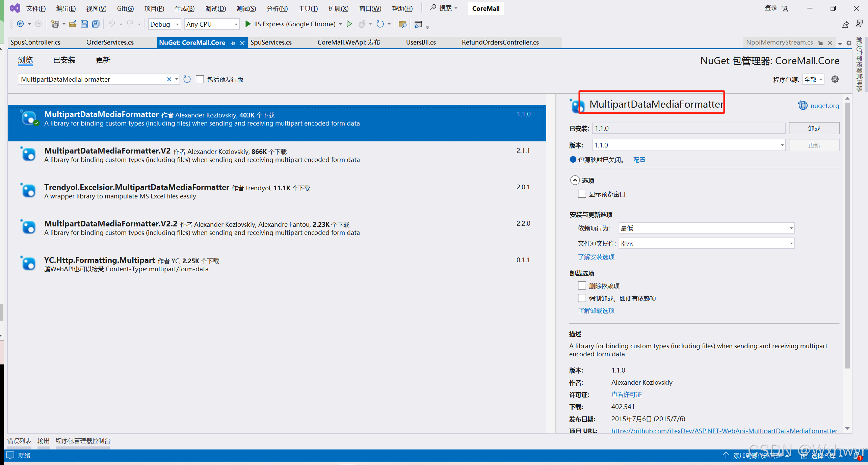This screenshot has height=465, width=868.
Task: Open the version 1.1.0 dropdown
Action: pyautogui.click(x=689, y=145)
